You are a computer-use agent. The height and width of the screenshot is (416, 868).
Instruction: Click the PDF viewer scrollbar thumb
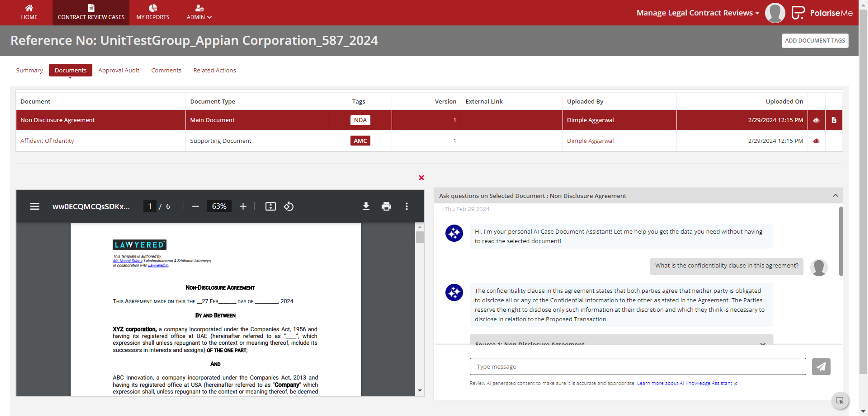(420, 238)
